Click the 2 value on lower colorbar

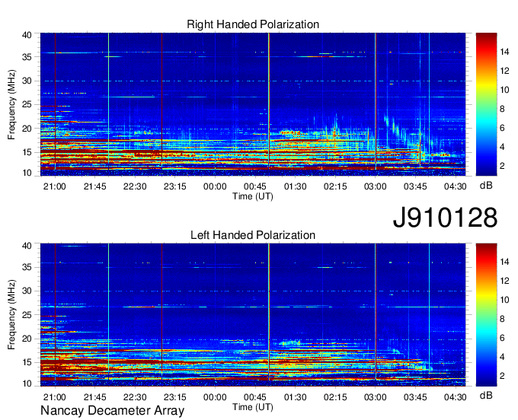click(x=503, y=376)
